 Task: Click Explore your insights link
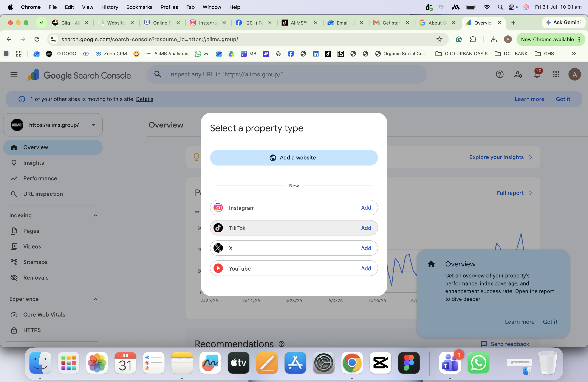coord(500,157)
